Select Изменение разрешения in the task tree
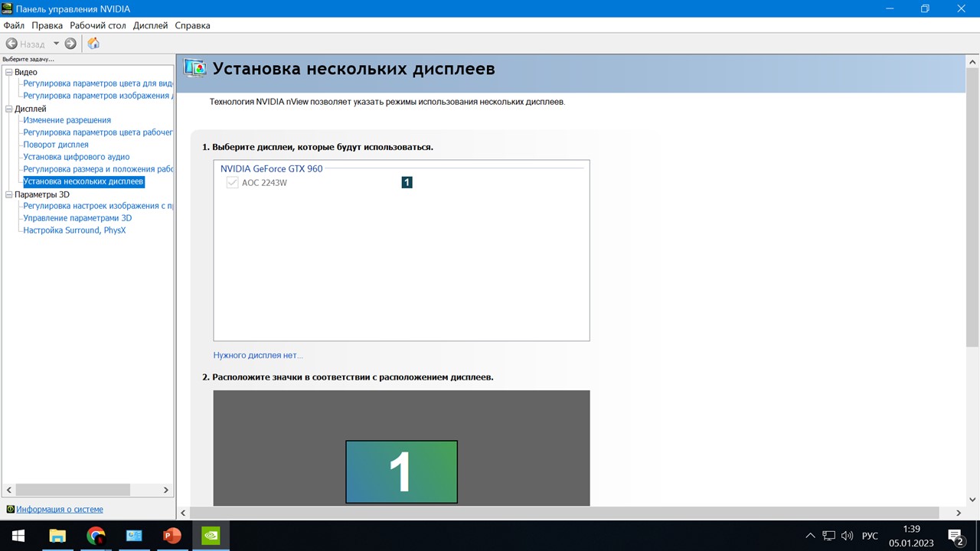Screen dimensions: 980x551 (x=67, y=120)
